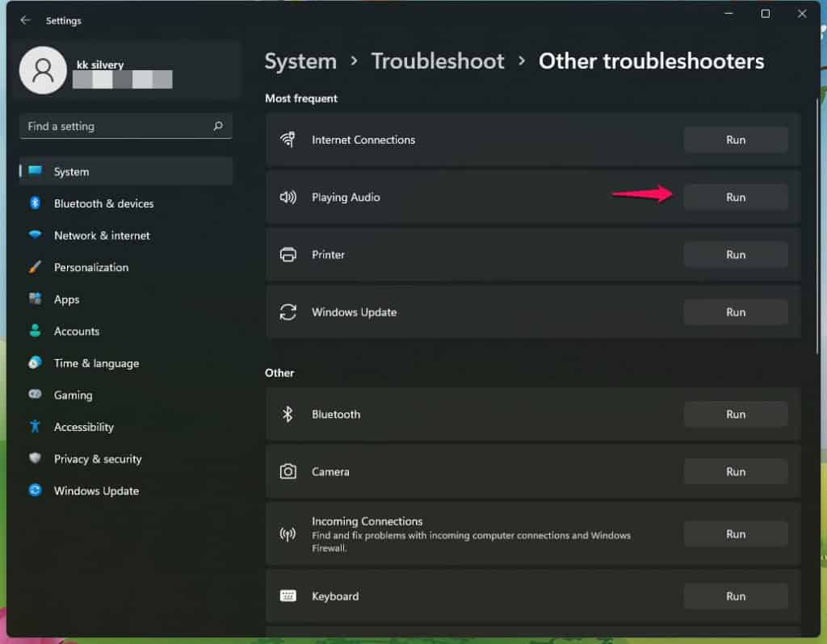Run the Playing Audio troubleshooter
Viewport: 827px width, 644px height.
pyautogui.click(x=736, y=197)
